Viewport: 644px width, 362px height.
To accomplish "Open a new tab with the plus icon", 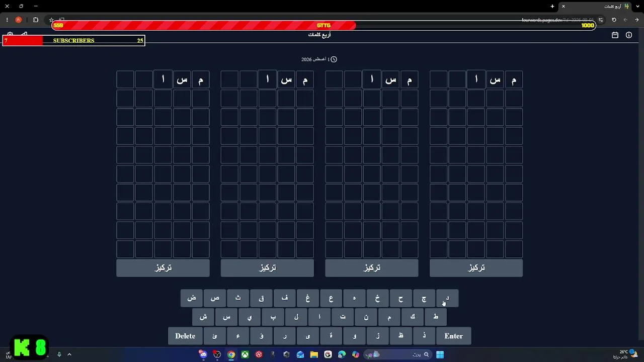I will [x=552, y=6].
